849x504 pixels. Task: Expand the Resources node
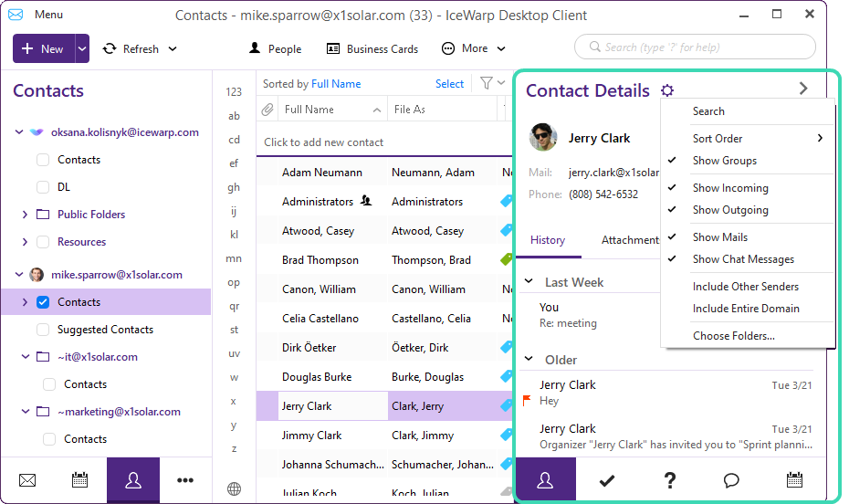tap(25, 241)
